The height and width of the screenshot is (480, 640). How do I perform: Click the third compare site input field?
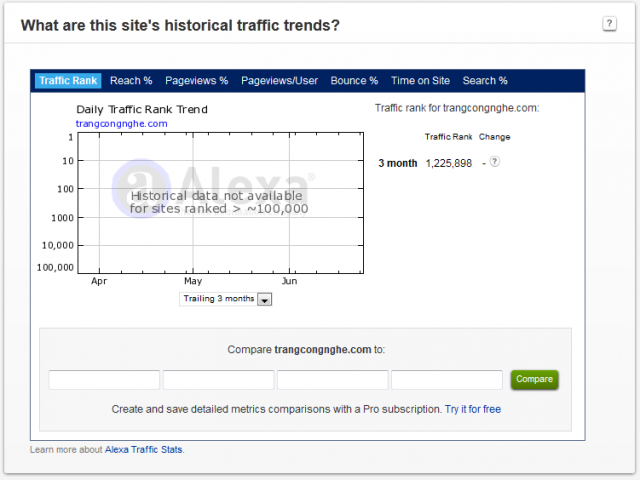click(x=332, y=380)
